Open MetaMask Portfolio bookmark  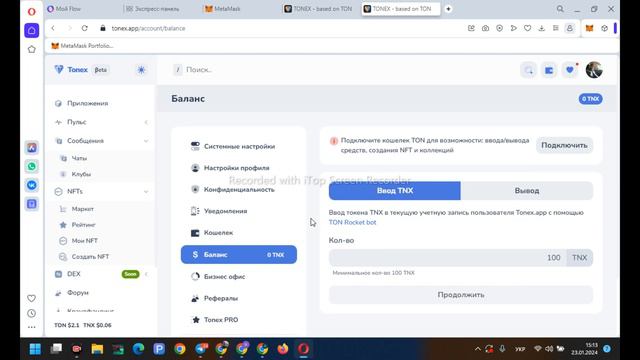[x=82, y=46]
